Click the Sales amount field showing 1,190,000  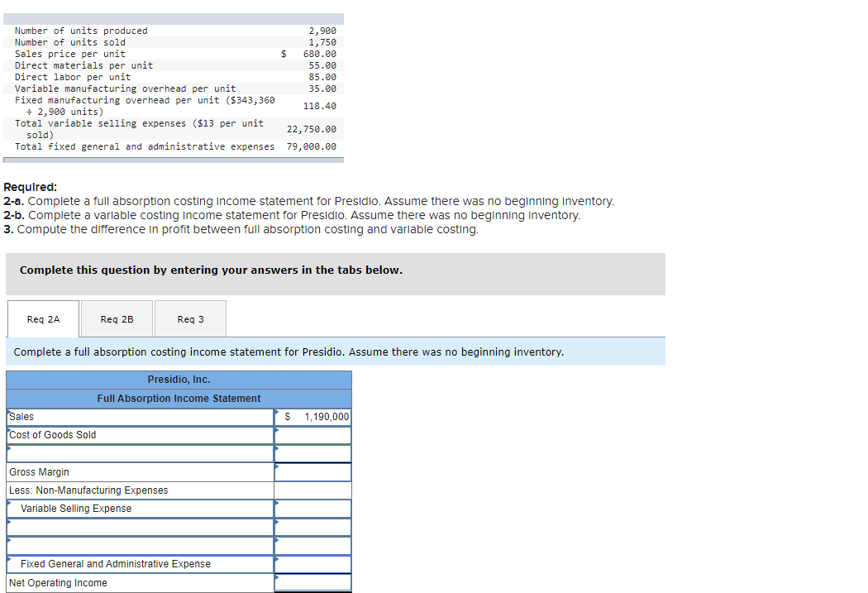(x=312, y=417)
